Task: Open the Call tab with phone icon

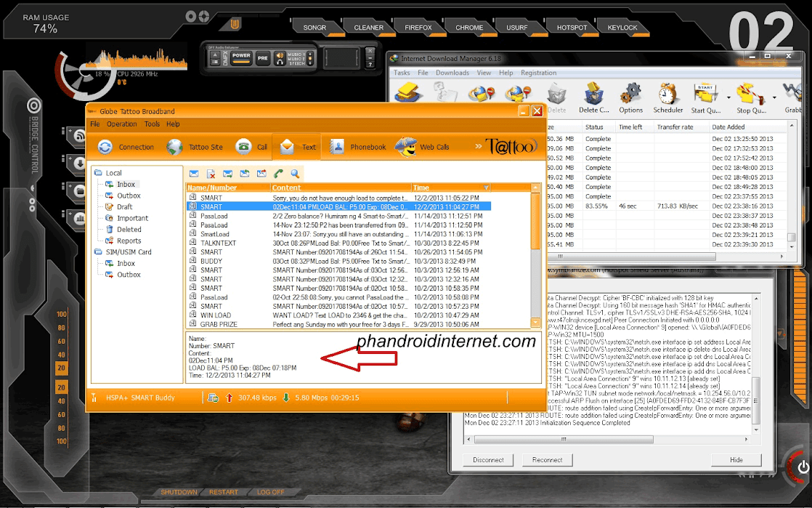Action: click(251, 148)
